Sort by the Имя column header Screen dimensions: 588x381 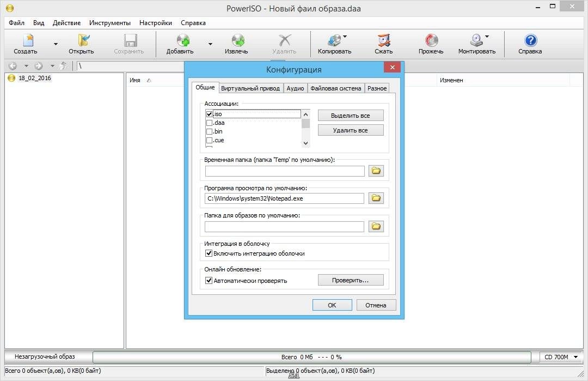[135, 80]
